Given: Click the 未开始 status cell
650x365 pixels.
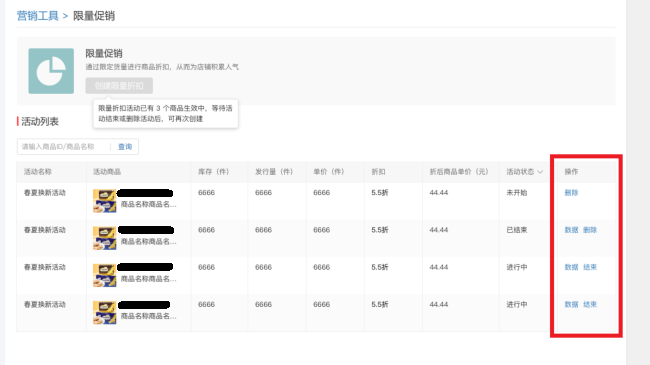Looking at the screenshot, I should (x=517, y=192).
